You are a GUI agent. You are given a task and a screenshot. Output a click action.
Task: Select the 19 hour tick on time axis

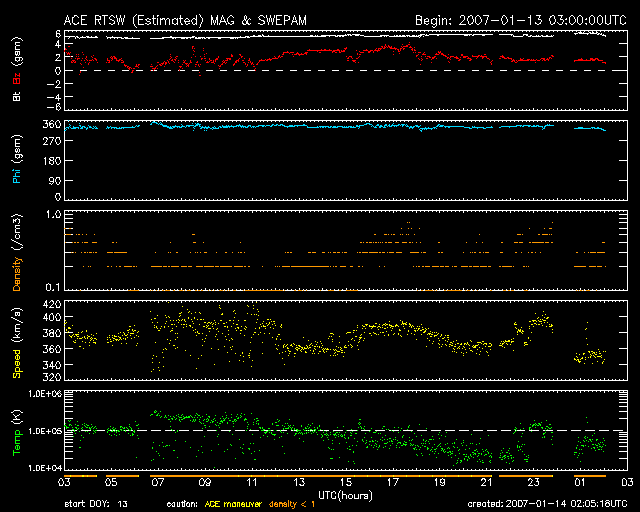[x=437, y=481]
